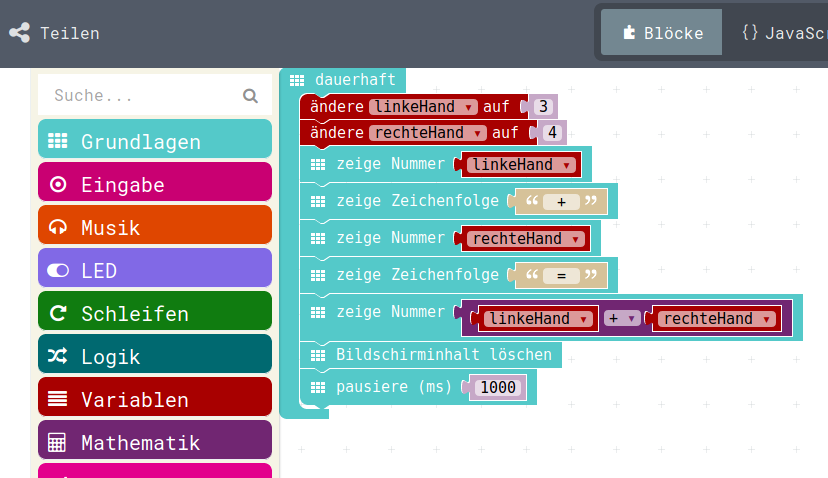This screenshot has width=828, height=478.
Task: Click the Teilen share button label
Action: click(70, 33)
